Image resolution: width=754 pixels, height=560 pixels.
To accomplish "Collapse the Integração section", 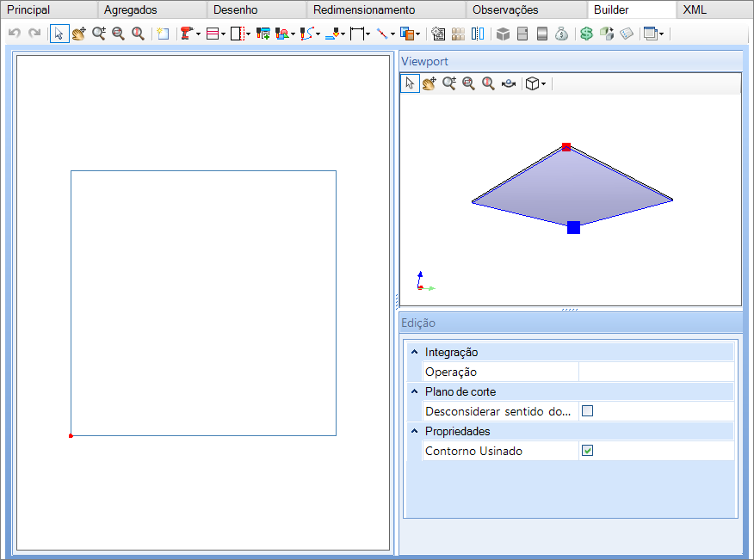I will [x=415, y=352].
